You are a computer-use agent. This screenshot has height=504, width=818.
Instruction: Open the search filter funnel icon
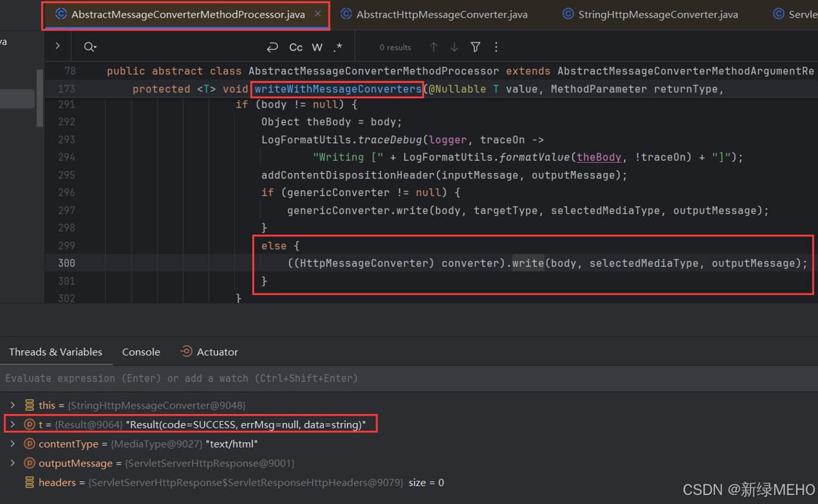(x=476, y=47)
